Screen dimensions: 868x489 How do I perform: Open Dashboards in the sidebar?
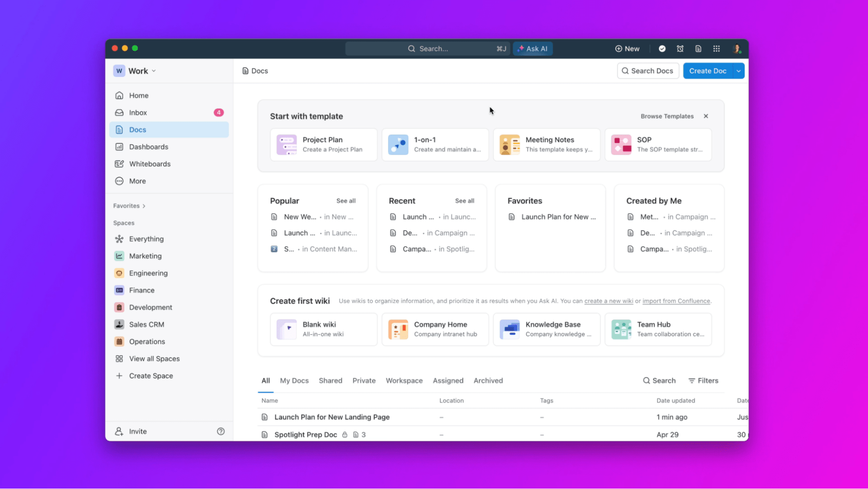pos(147,147)
